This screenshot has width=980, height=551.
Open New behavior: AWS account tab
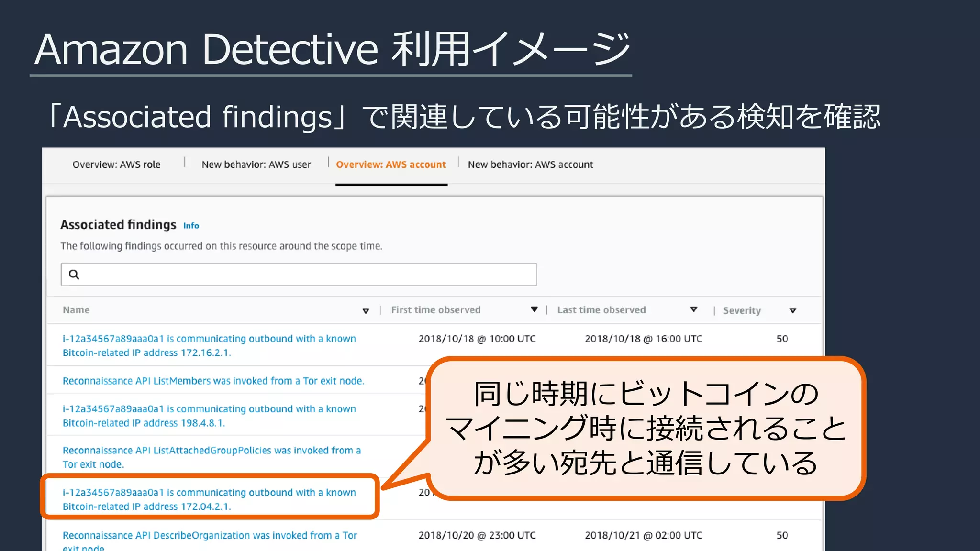click(x=530, y=165)
